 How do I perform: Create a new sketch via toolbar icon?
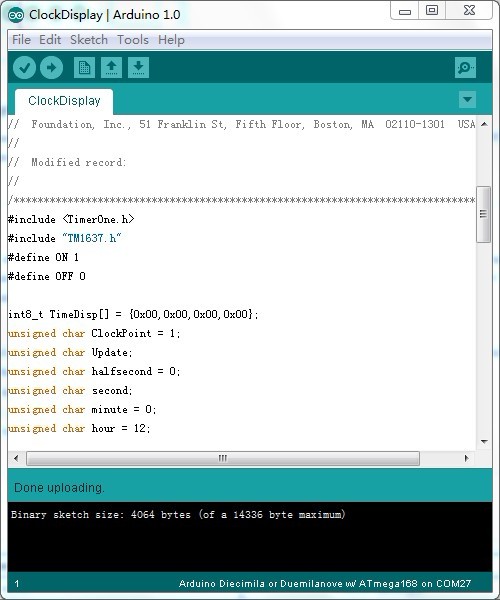[x=84, y=68]
